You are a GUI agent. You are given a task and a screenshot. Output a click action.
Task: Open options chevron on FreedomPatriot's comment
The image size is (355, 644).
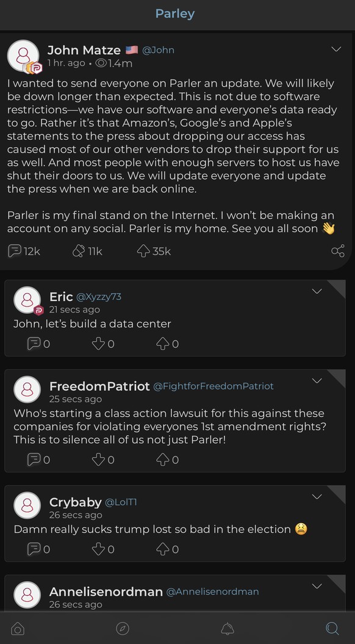point(317,381)
